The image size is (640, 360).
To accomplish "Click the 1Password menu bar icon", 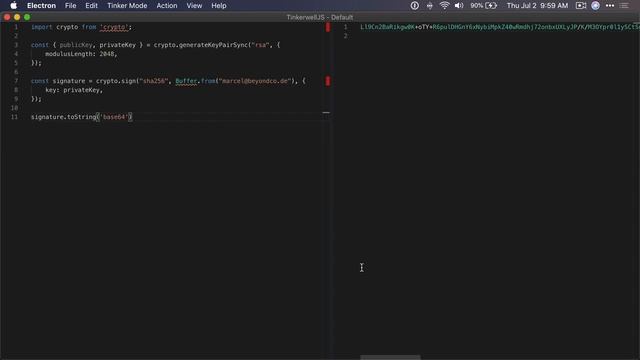I will (415, 6).
